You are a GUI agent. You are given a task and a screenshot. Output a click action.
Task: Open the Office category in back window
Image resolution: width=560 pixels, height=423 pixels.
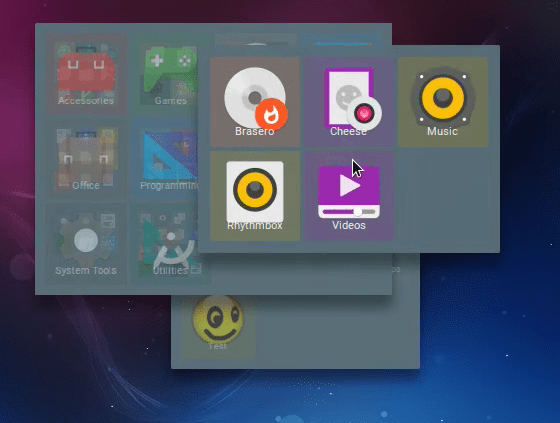(86, 159)
